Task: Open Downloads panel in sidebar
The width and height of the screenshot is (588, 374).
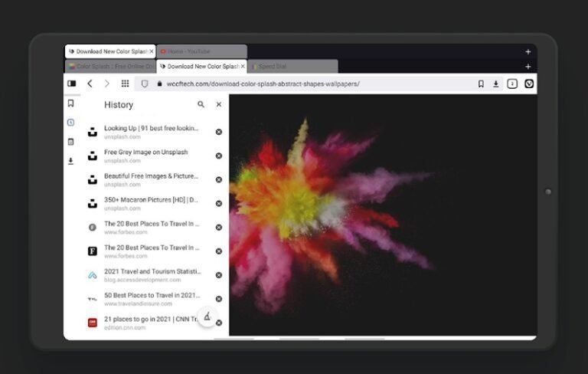Action: tap(70, 161)
